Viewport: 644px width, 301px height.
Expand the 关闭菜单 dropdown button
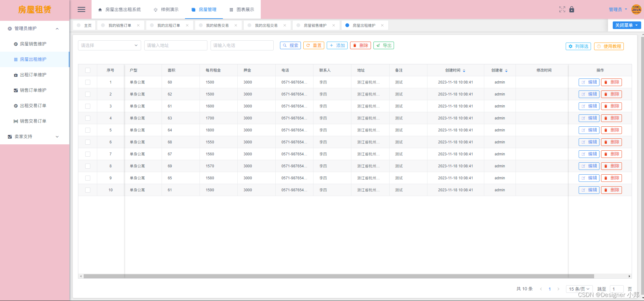[627, 25]
